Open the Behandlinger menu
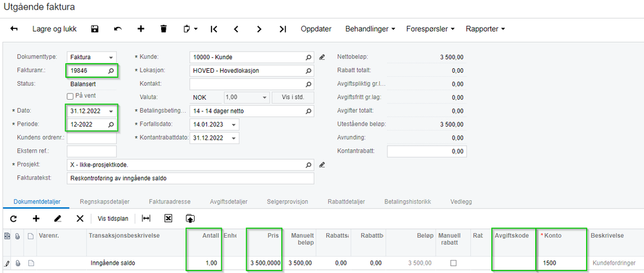Viewport: 644px width, 273px height. 370,29
